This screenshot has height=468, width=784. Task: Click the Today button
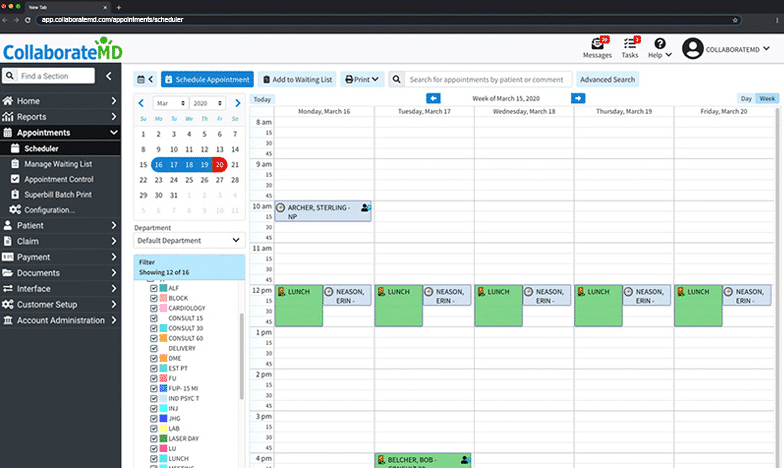pyautogui.click(x=262, y=99)
